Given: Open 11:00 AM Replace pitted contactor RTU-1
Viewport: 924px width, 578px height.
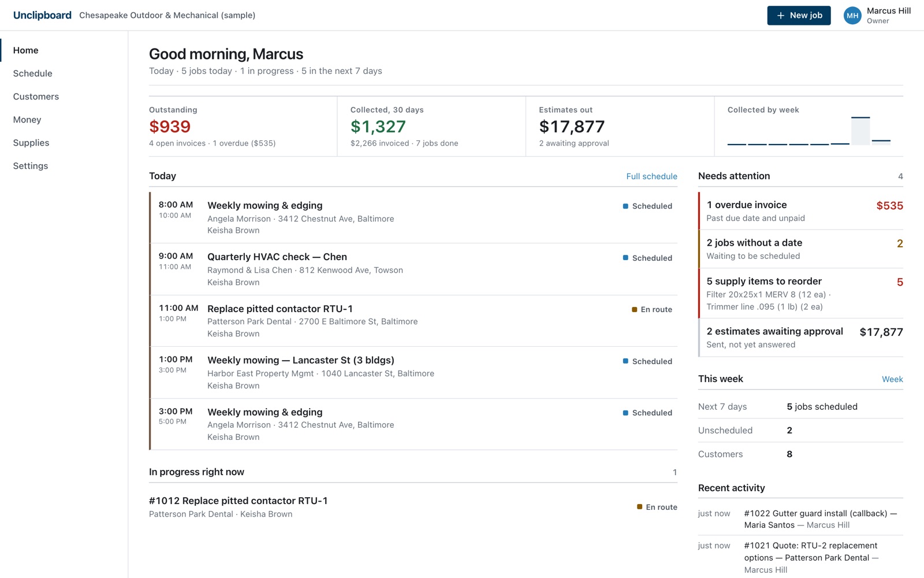Looking at the screenshot, I should pyautogui.click(x=413, y=321).
